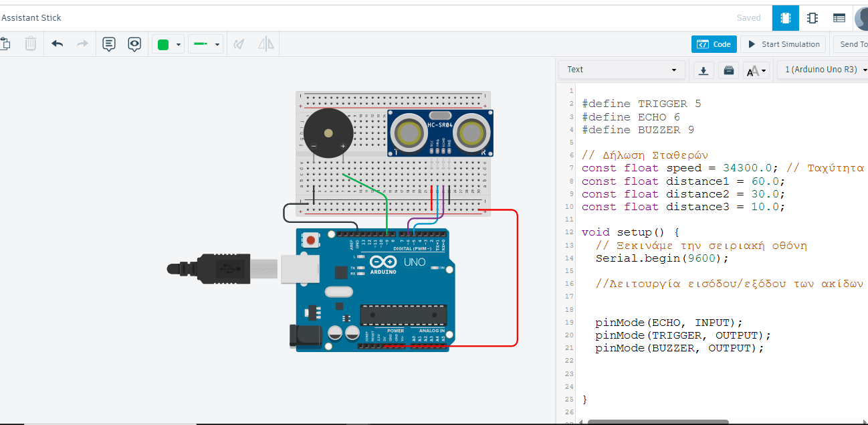Click the user profile avatar

[x=861, y=18]
